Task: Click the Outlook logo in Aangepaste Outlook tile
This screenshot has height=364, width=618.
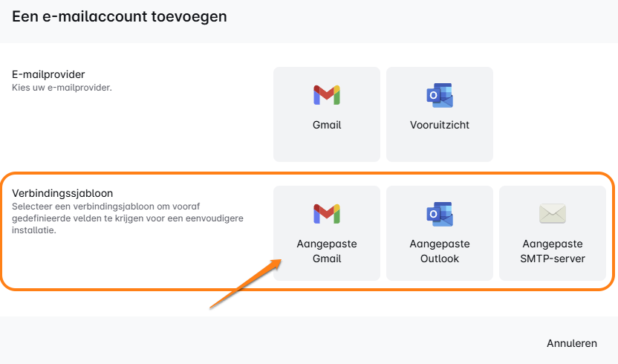Action: point(440,214)
